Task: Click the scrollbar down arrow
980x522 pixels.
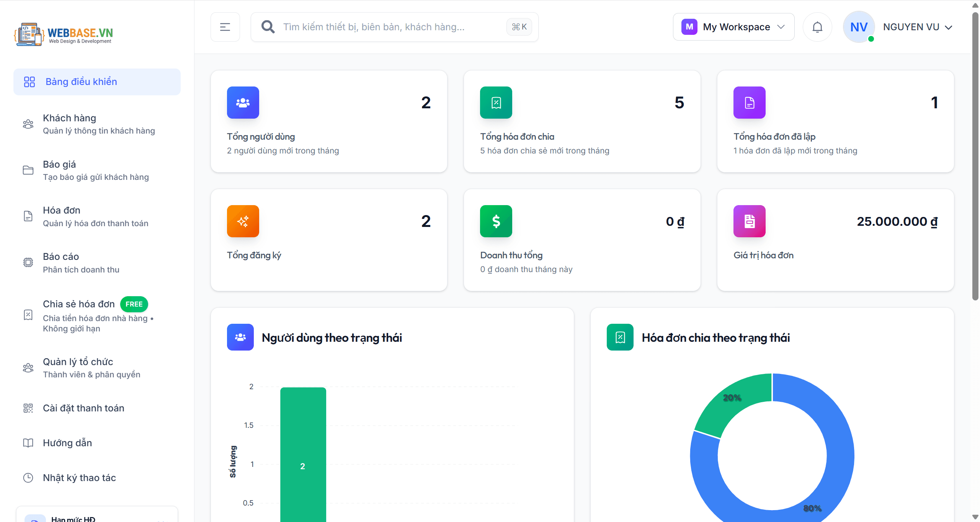Action: 975,517
